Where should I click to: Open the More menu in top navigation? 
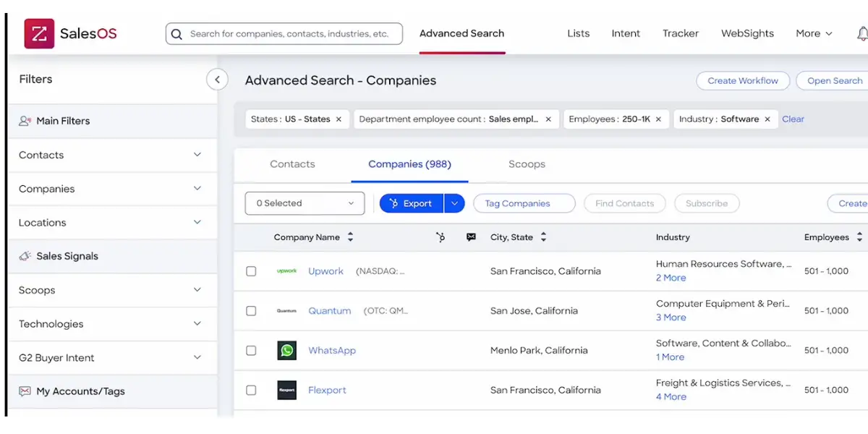pos(814,33)
